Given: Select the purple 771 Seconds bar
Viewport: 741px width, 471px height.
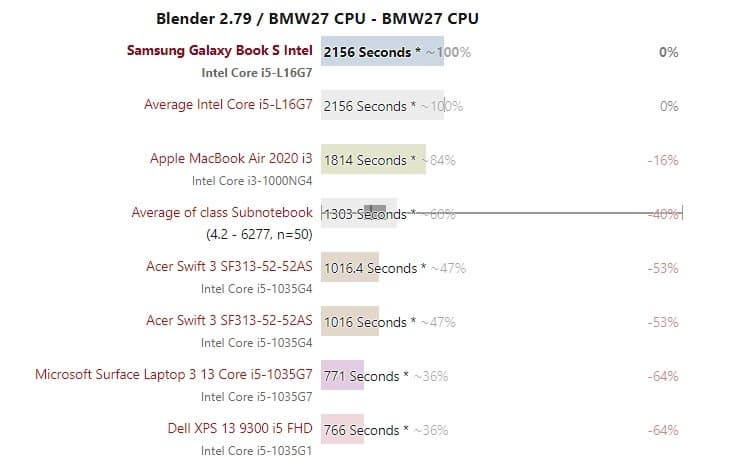Looking at the screenshot, I should [x=342, y=376].
